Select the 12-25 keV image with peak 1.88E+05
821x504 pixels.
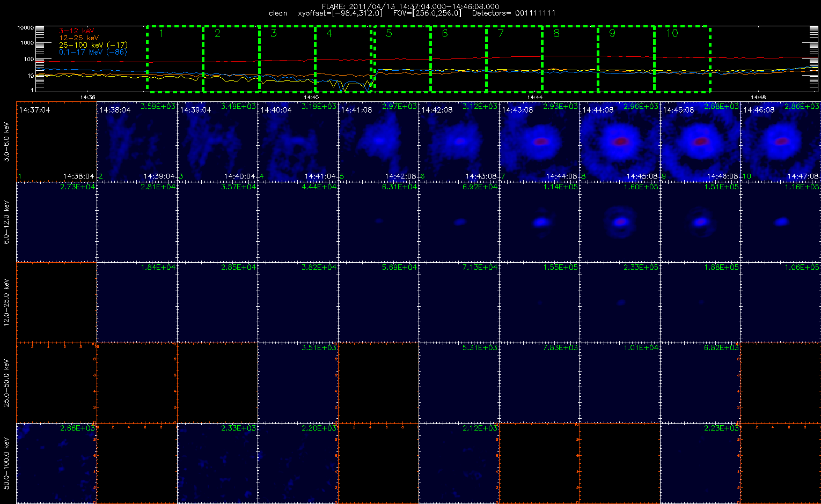click(700, 302)
